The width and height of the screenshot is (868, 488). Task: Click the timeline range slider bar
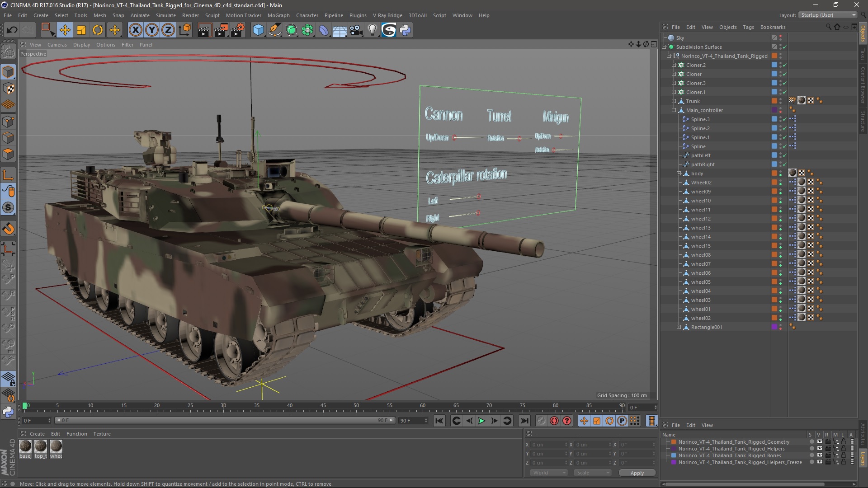pos(225,421)
